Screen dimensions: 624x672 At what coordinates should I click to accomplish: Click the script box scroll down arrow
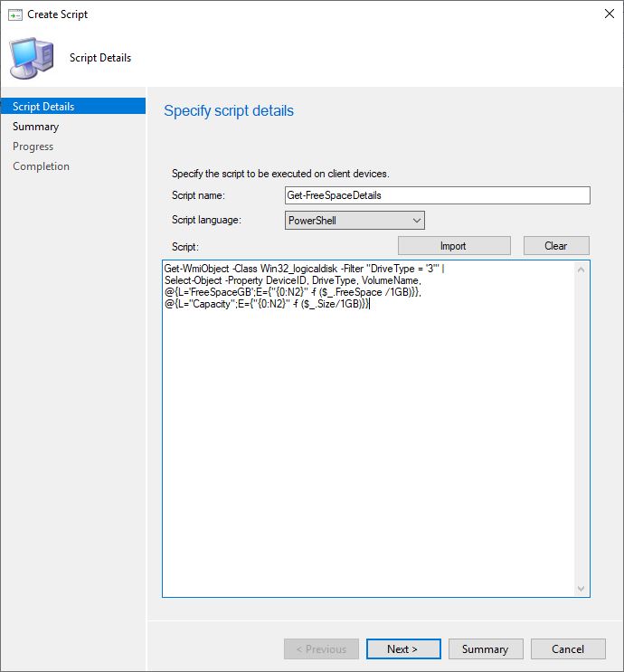pos(581,589)
